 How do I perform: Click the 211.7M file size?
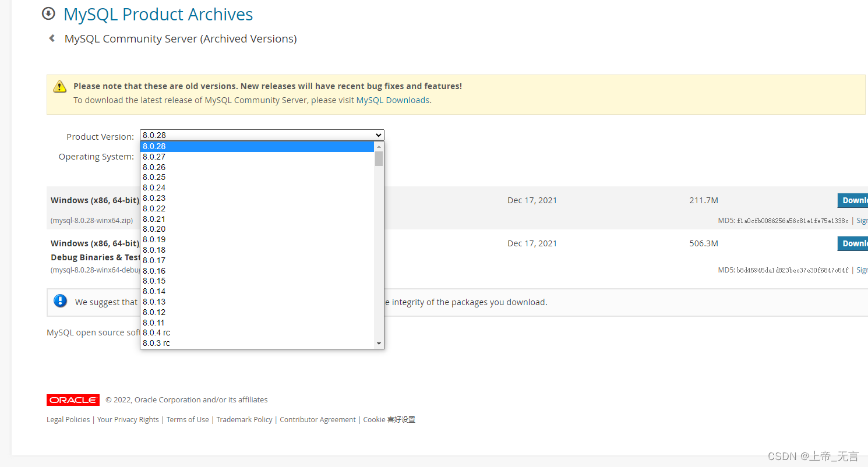704,200
